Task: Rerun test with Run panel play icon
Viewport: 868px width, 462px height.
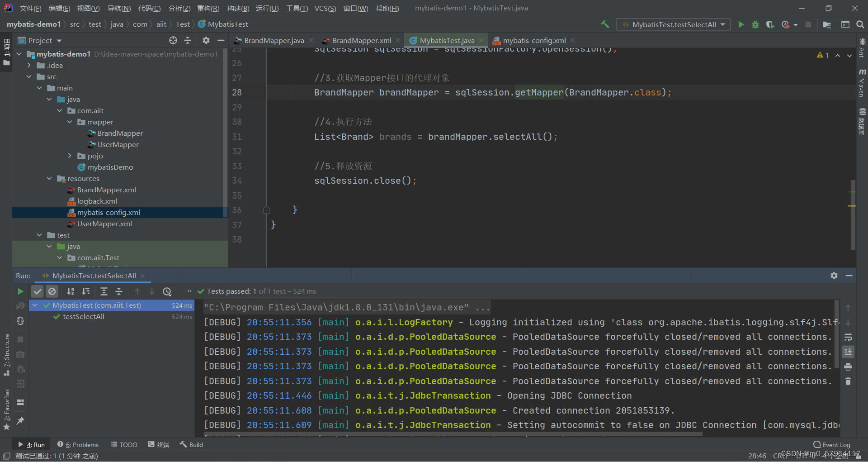Action: (x=20, y=291)
